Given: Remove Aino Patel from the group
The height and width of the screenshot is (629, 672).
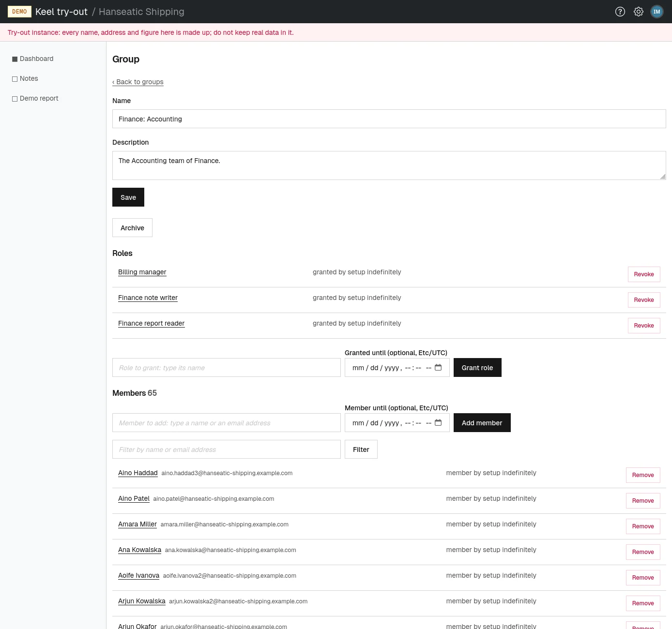Looking at the screenshot, I should tap(643, 501).
